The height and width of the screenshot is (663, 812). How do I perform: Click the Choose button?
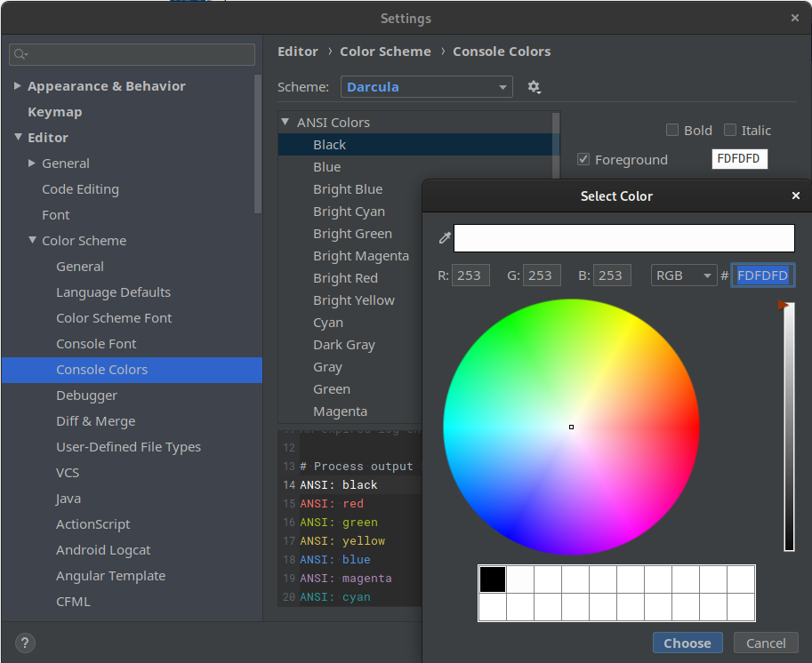[x=687, y=643]
